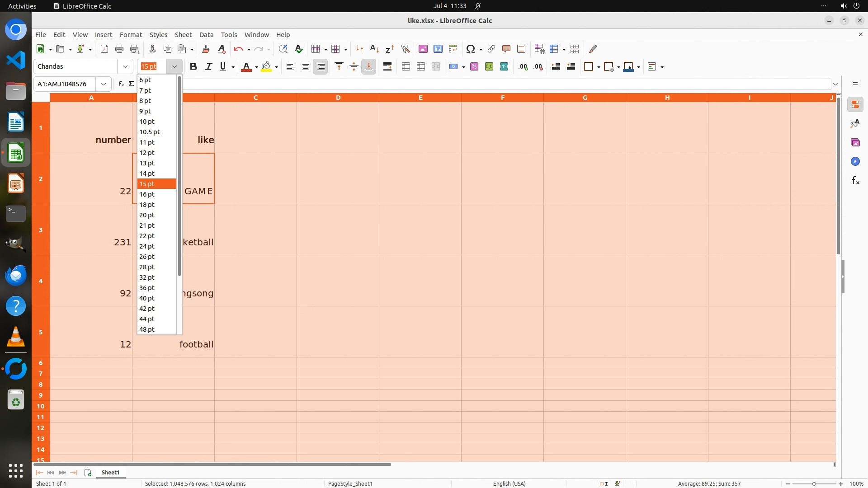The width and height of the screenshot is (868, 488).
Task: Click the English (USA) language status
Action: pos(509,483)
